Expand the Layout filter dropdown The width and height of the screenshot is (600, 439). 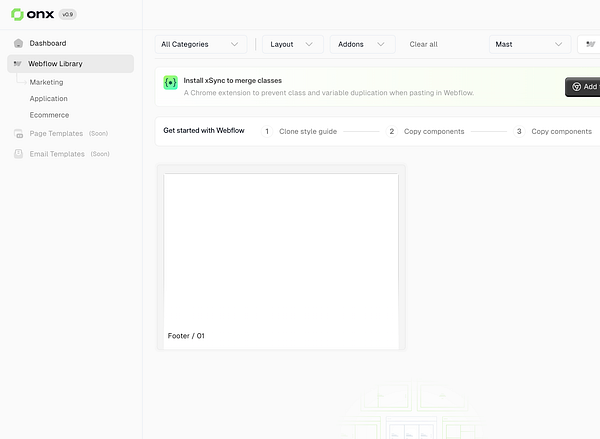pyautogui.click(x=293, y=44)
